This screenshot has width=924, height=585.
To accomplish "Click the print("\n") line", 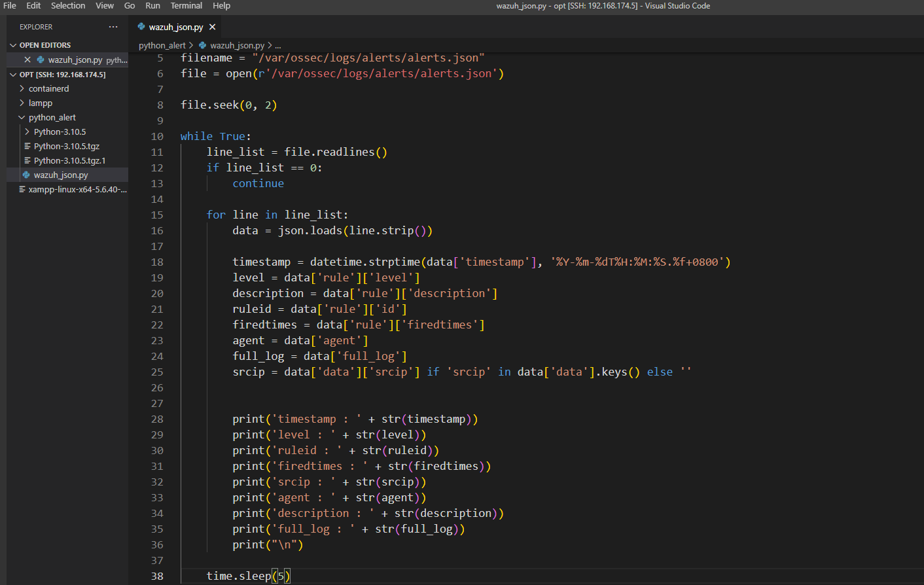I will click(x=268, y=544).
